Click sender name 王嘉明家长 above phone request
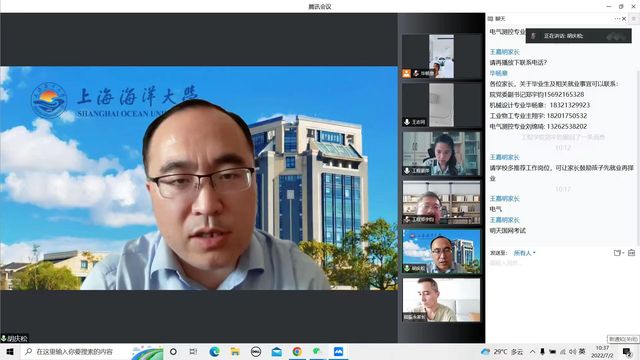The image size is (640, 360). [x=504, y=52]
